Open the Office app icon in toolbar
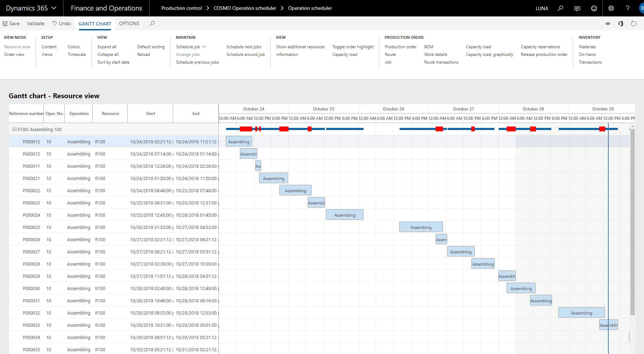This screenshot has height=354, width=644. click(621, 24)
